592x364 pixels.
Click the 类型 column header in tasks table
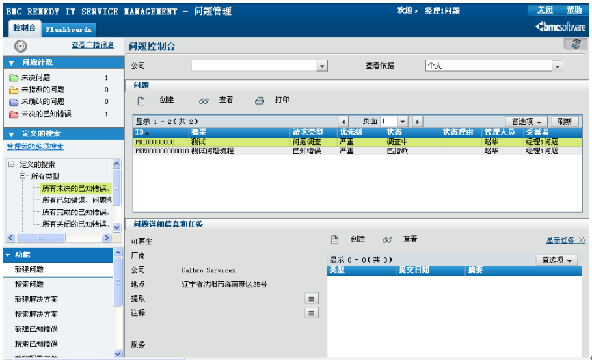pyautogui.click(x=362, y=270)
